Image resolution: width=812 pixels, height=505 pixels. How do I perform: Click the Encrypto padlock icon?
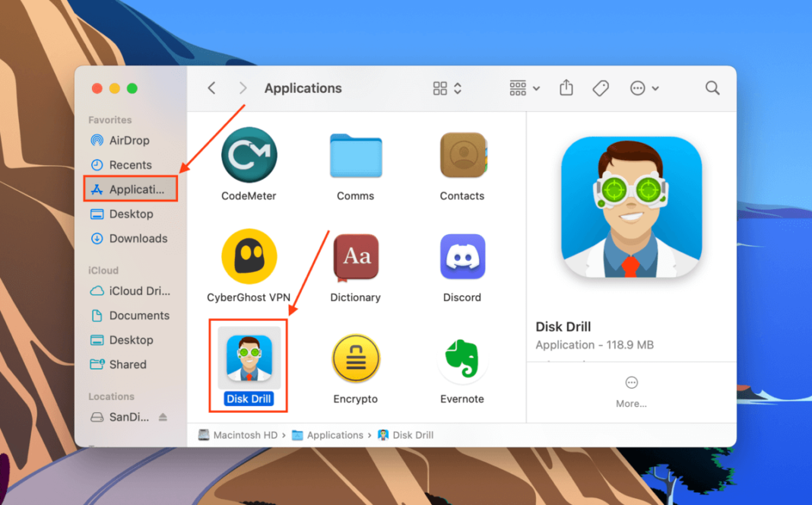tap(355, 358)
